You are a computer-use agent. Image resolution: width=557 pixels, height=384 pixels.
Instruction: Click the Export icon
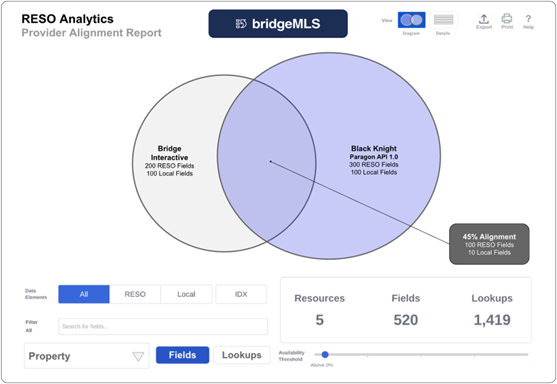(484, 19)
